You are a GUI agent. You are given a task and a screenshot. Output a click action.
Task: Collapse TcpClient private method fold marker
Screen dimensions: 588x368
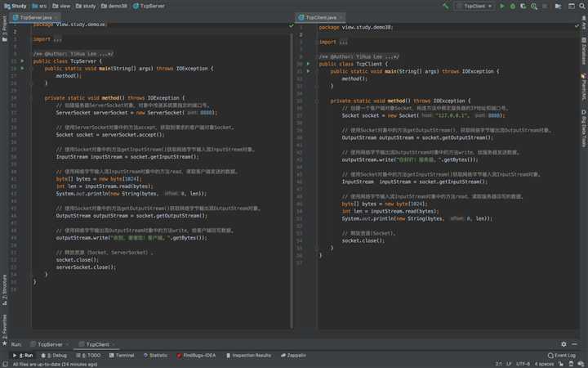(x=317, y=101)
